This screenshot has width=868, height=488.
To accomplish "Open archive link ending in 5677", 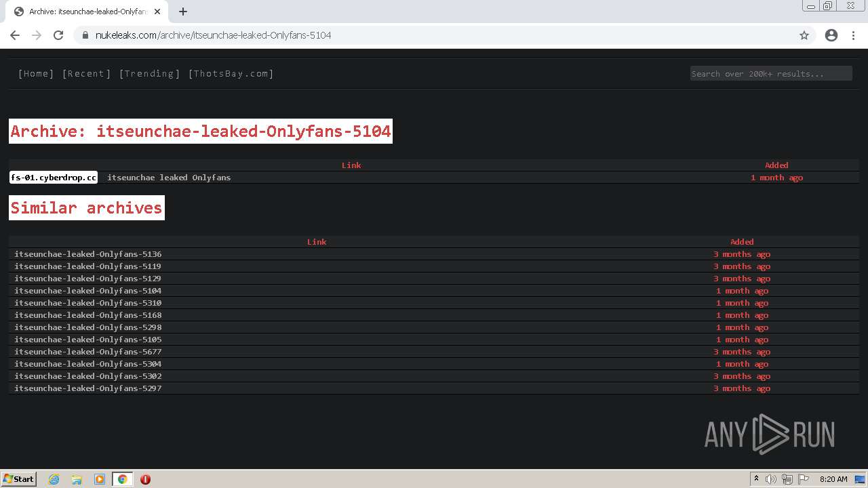I will pyautogui.click(x=88, y=352).
